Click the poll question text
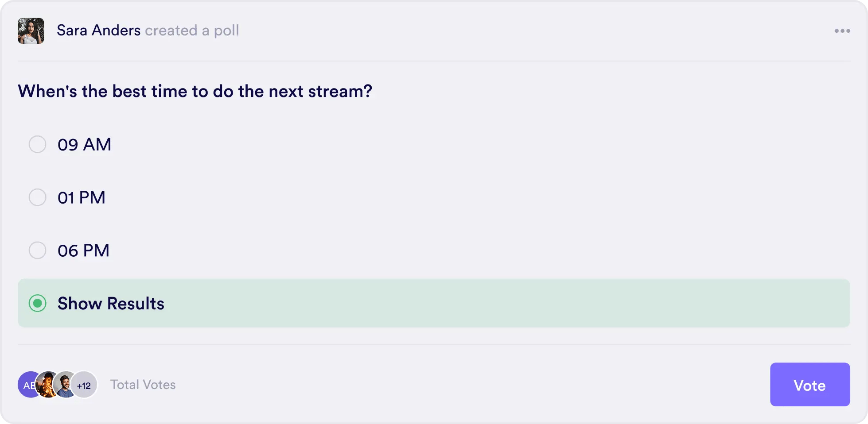The image size is (868, 424). (195, 91)
